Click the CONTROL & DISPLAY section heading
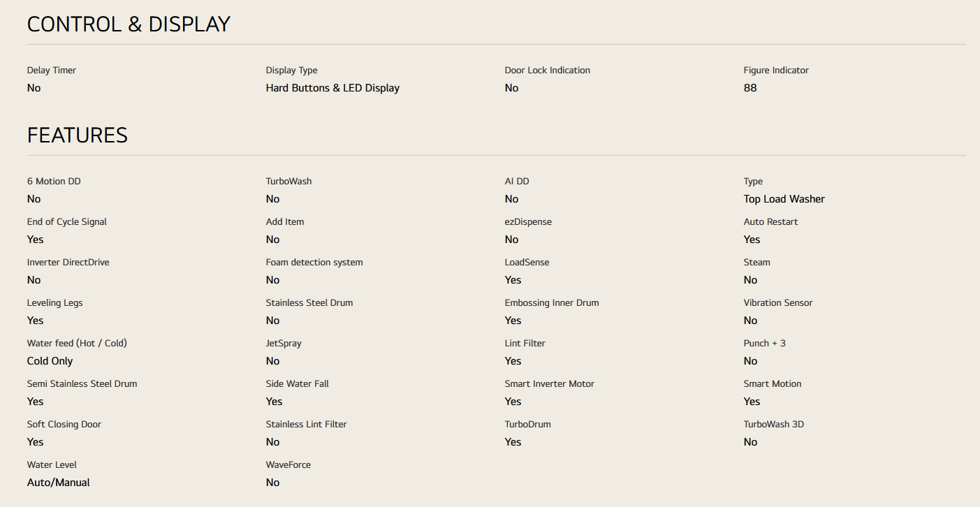 (x=129, y=24)
